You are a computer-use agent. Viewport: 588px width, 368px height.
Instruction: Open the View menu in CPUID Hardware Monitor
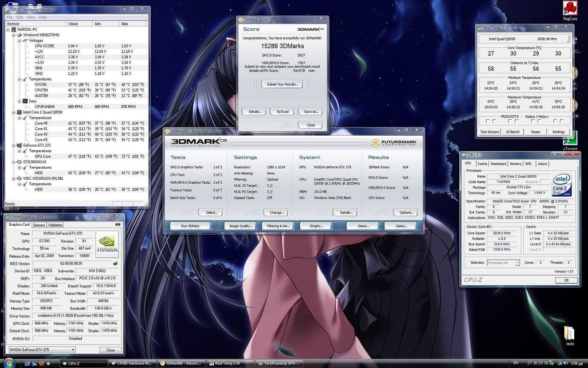(31, 17)
